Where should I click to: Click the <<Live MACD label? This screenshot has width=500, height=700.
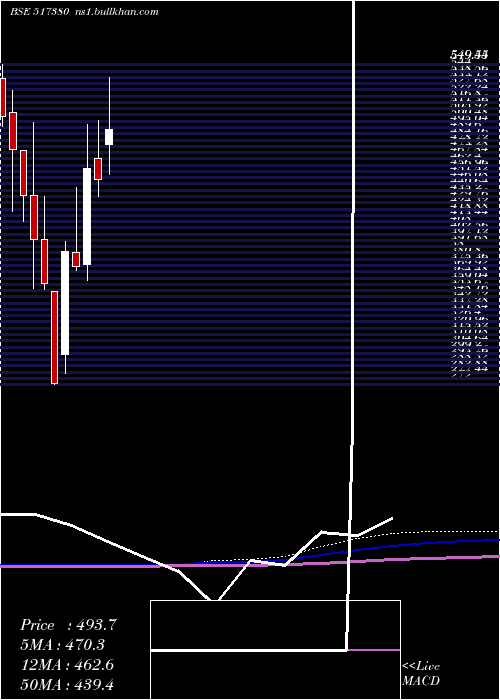click(x=421, y=673)
